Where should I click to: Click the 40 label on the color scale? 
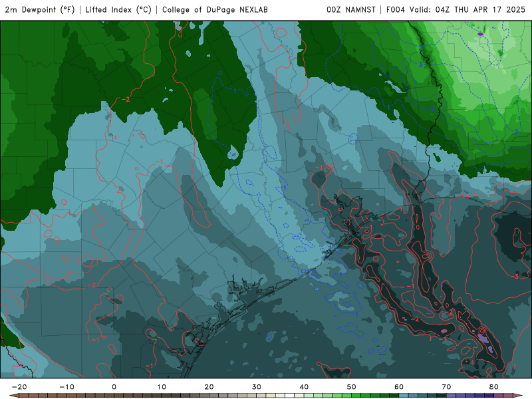coord(304,387)
